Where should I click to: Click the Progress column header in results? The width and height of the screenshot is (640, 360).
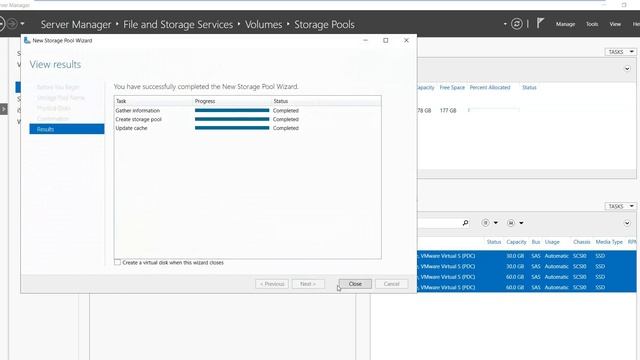(x=205, y=101)
